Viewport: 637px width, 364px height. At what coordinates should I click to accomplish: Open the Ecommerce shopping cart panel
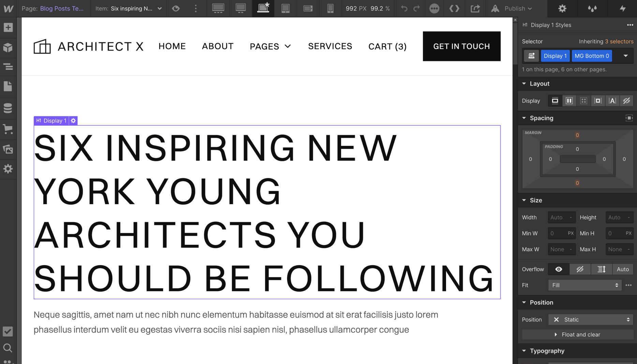pos(8,129)
